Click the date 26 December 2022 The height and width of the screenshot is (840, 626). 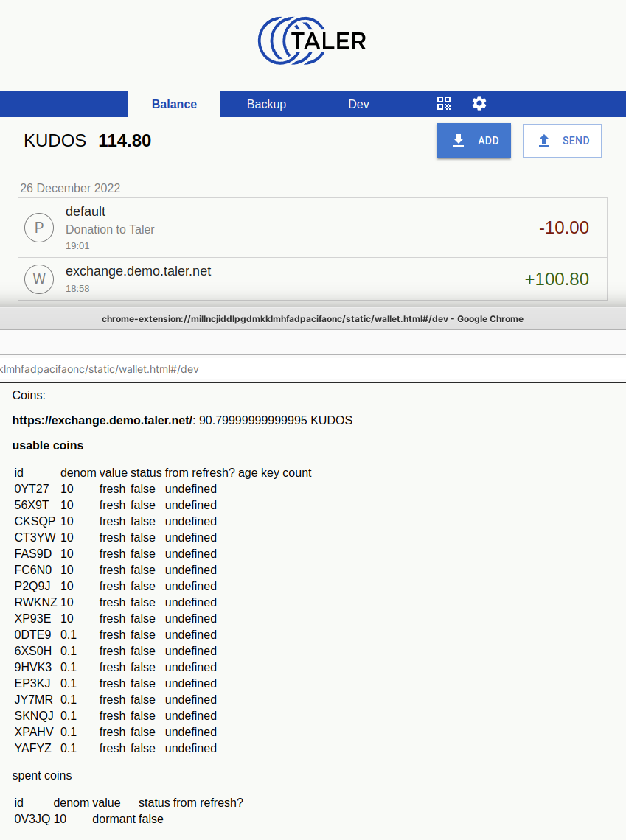click(x=70, y=188)
